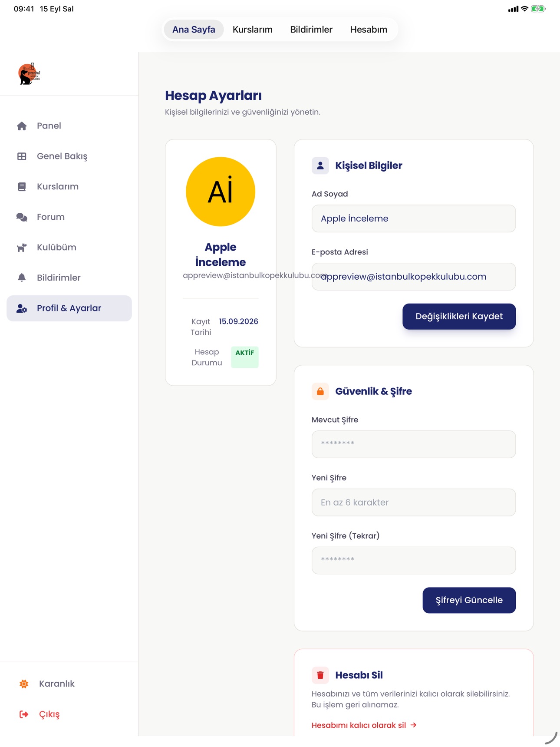Image resolution: width=560 pixels, height=747 pixels.
Task: Open the Bildirimler top tab
Action: 311,30
